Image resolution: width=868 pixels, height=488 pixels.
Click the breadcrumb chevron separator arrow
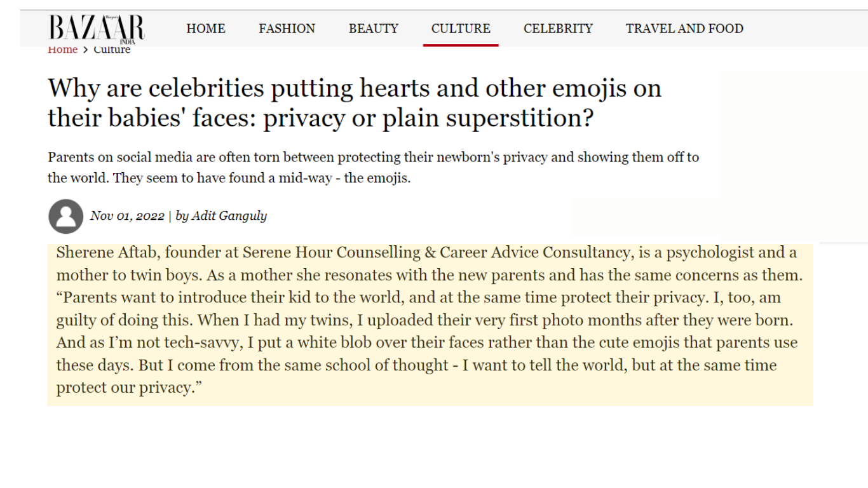tap(86, 50)
